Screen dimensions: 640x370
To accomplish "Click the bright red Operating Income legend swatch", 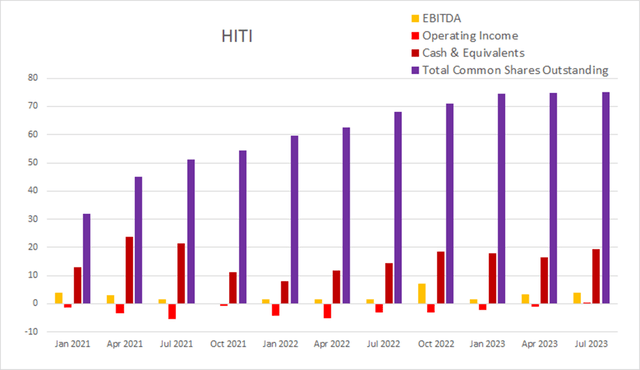I will click(415, 36).
